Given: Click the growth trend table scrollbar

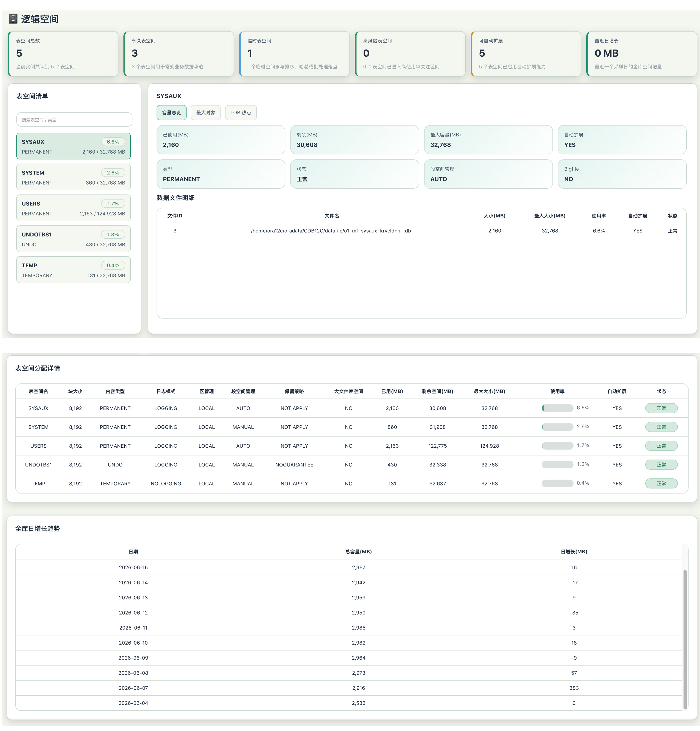Looking at the screenshot, I should pyautogui.click(x=685, y=639).
